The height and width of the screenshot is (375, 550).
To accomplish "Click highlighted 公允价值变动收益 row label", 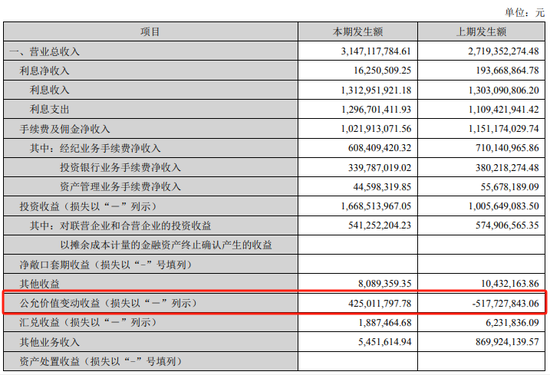I will 108,303.
